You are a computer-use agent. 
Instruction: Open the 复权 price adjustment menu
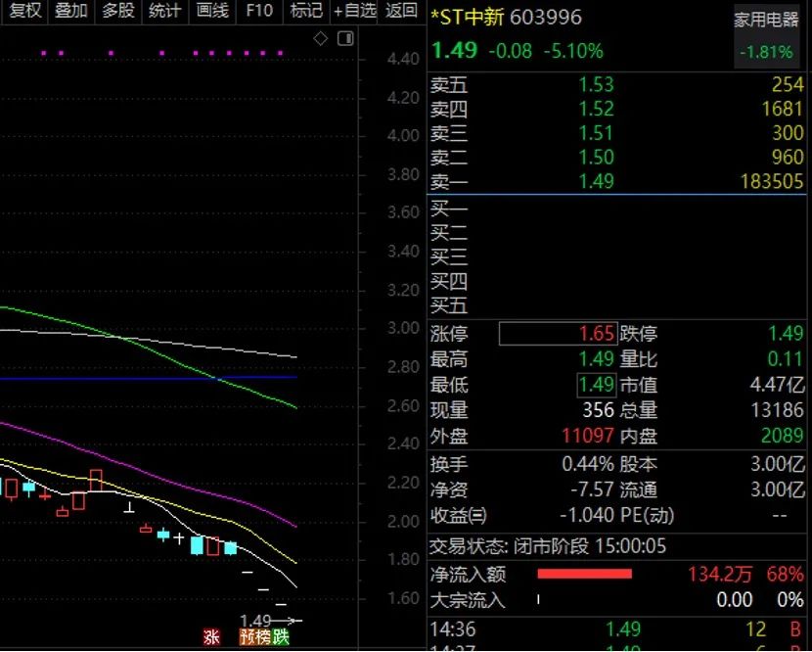(24, 11)
